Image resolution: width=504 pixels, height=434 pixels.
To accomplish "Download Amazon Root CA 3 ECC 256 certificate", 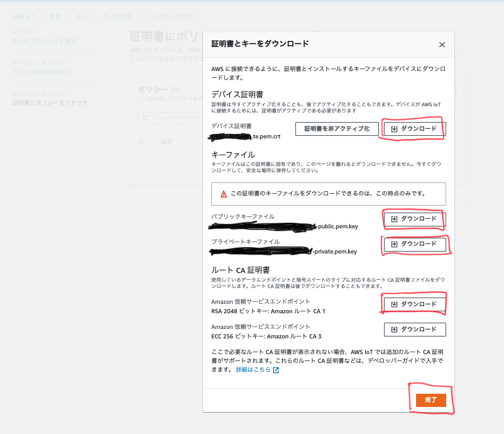I will click(x=415, y=330).
